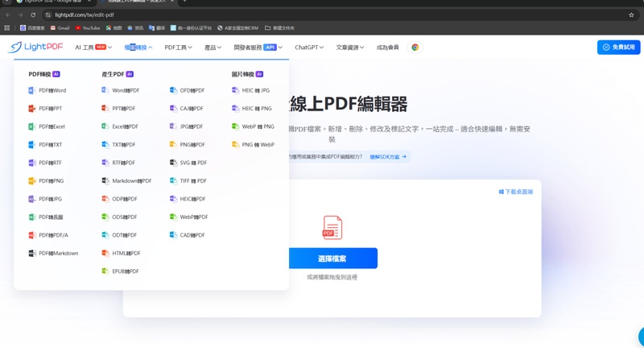Choose the PDF to Excel icon
Screen dimensions: 644x348
tap(31, 126)
